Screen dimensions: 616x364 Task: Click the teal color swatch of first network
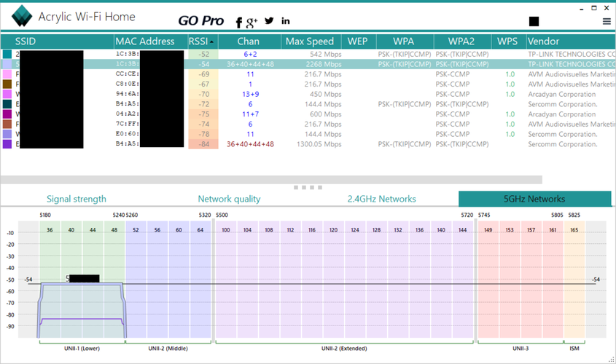tap(7, 54)
